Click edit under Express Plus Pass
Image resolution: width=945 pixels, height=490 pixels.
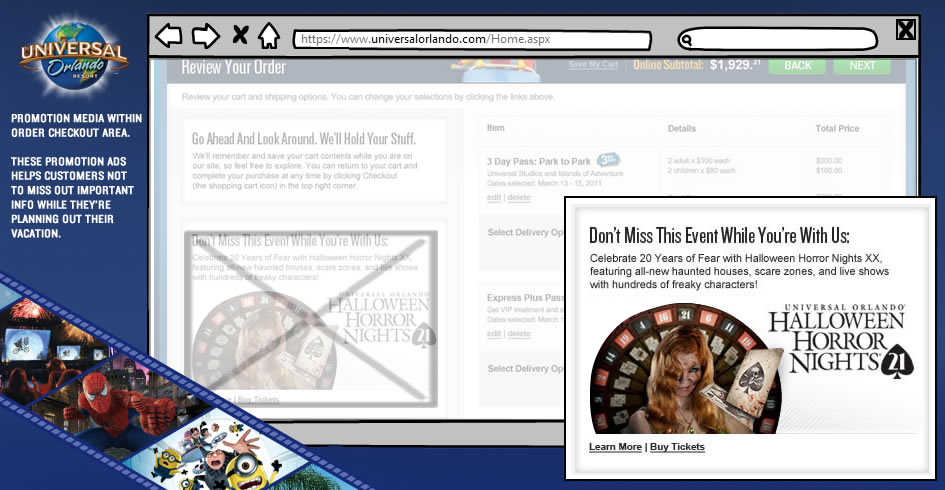(494, 333)
